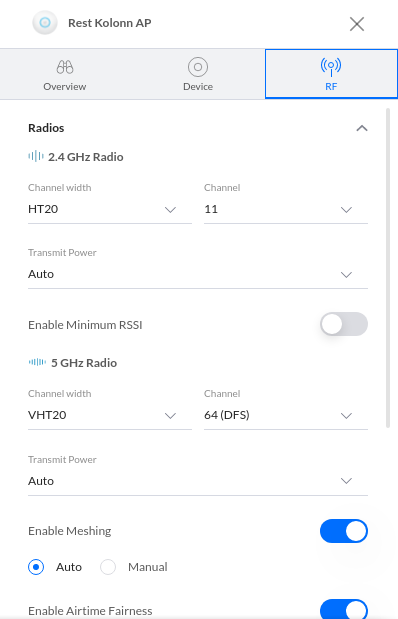Click the 5 GHz Radio waveform icon
The width and height of the screenshot is (398, 619).
click(x=37, y=362)
